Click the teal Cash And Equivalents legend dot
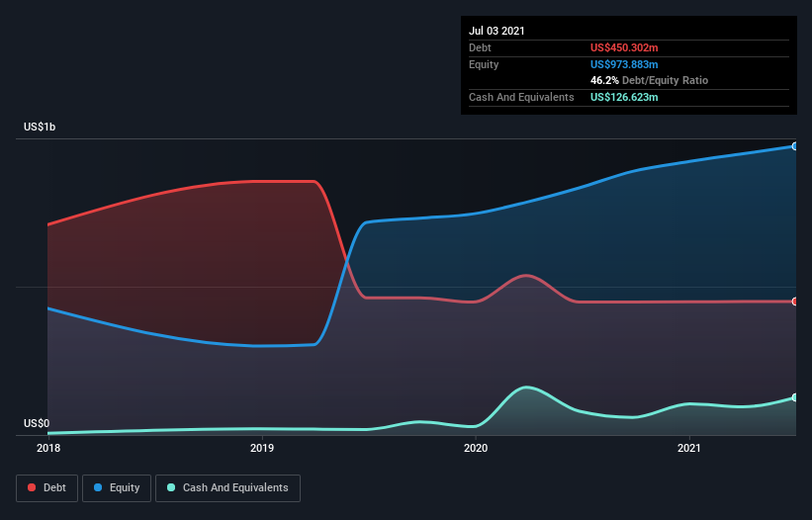Image resolution: width=812 pixels, height=520 pixels. (171, 487)
